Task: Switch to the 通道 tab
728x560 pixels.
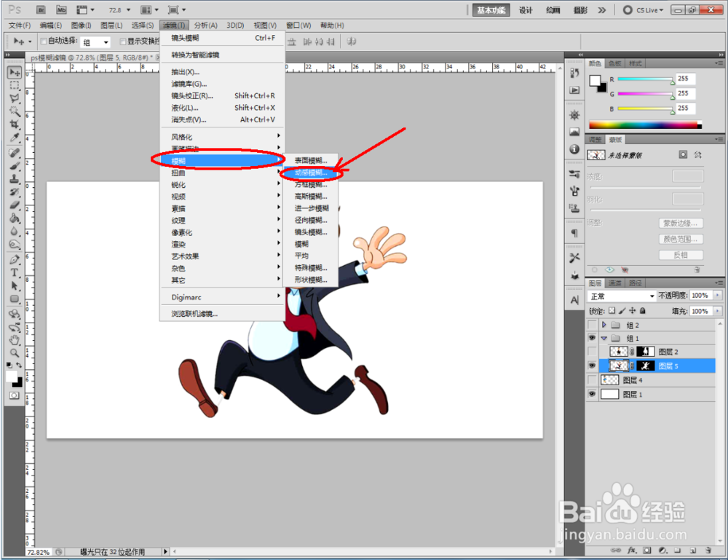Action: pos(614,283)
